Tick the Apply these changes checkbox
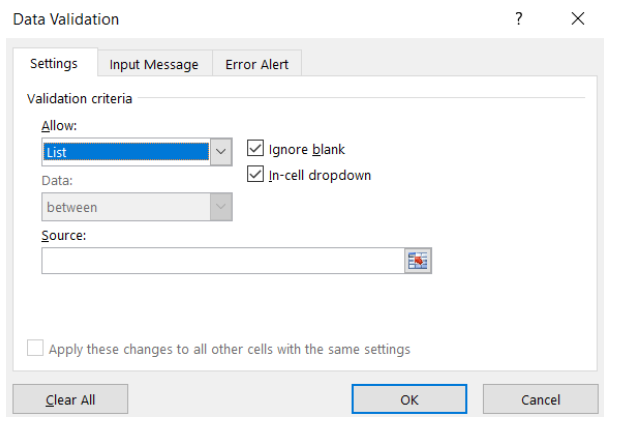The height and width of the screenshot is (426, 623). [35, 348]
